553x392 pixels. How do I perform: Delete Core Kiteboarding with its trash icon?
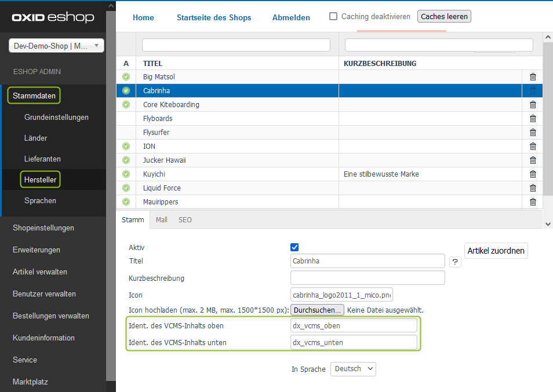533,105
